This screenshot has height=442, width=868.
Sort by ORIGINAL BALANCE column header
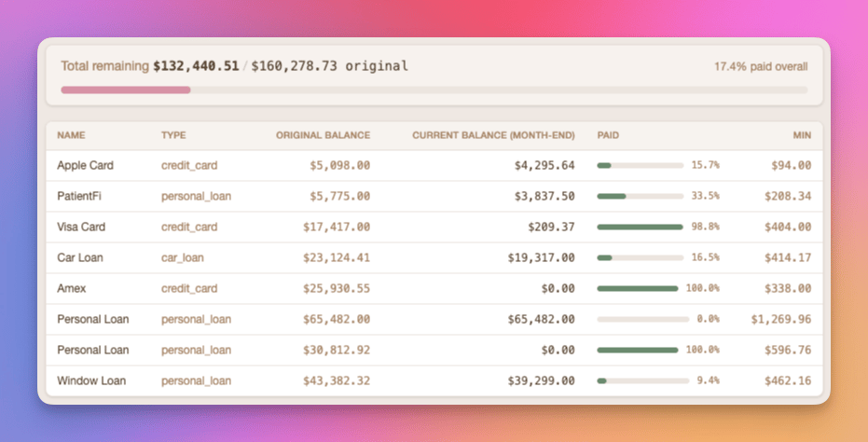tap(323, 135)
